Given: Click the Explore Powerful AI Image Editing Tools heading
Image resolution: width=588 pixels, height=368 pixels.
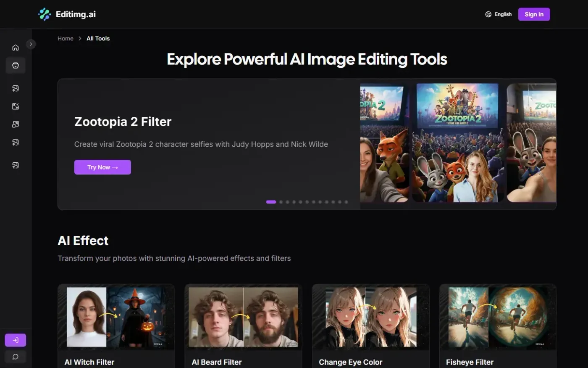Looking at the screenshot, I should click(307, 59).
